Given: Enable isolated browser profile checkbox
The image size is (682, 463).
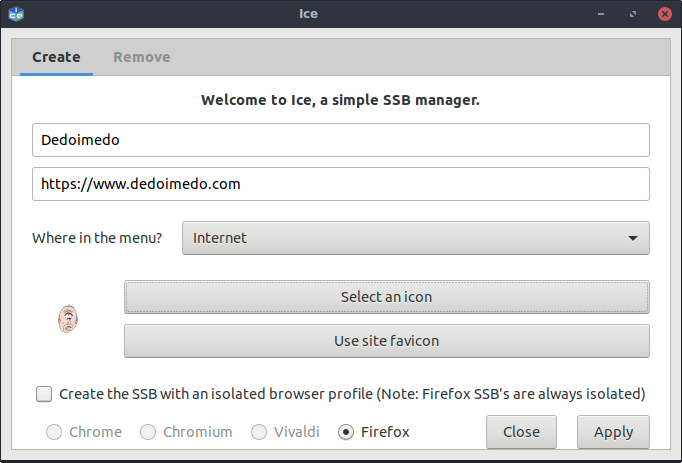Looking at the screenshot, I should tap(44, 394).
